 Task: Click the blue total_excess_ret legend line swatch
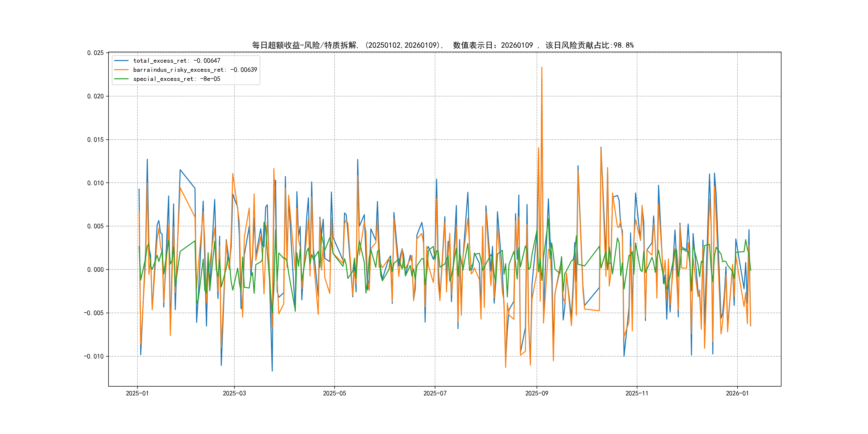[121, 61]
